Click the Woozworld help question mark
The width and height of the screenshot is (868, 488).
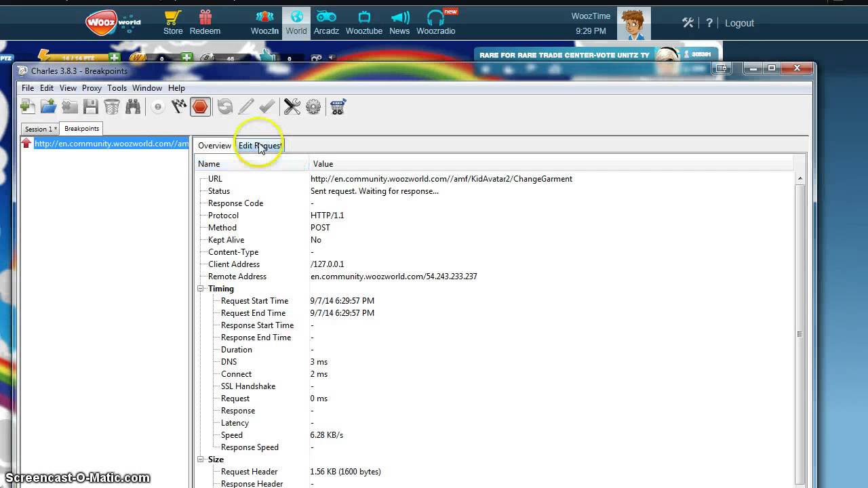click(x=709, y=22)
